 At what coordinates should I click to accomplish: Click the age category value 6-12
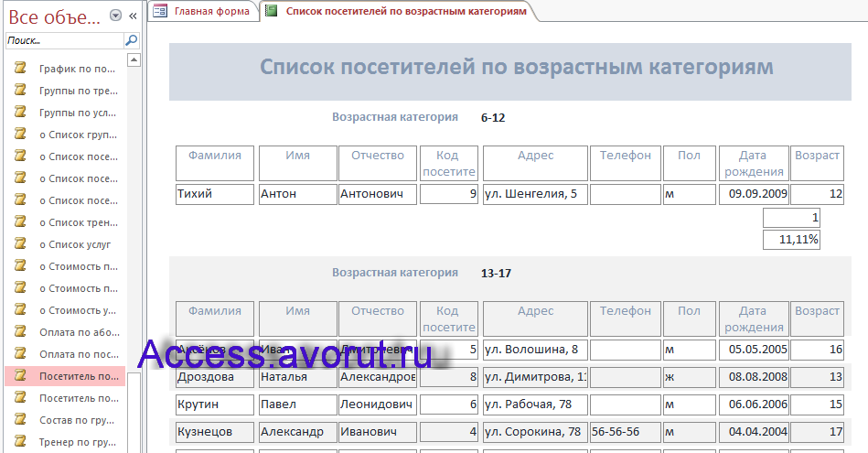493,117
